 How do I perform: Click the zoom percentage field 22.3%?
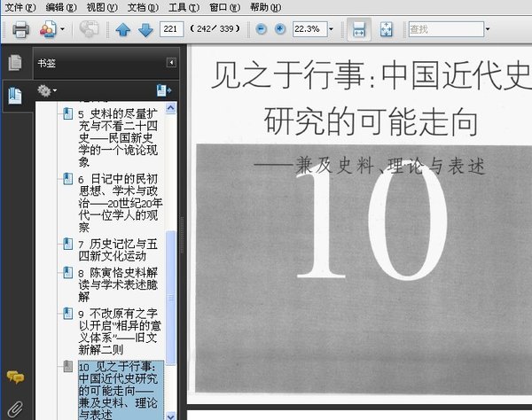(309, 29)
